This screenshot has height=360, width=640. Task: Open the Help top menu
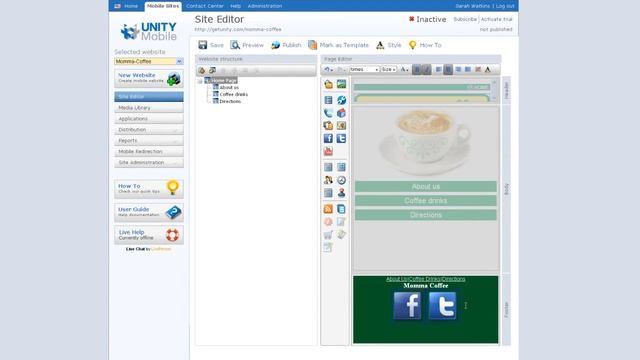(x=236, y=6)
